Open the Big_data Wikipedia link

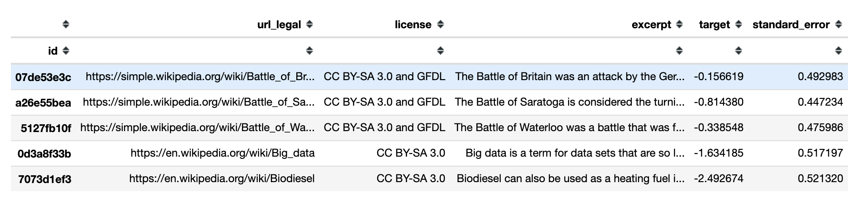point(222,153)
